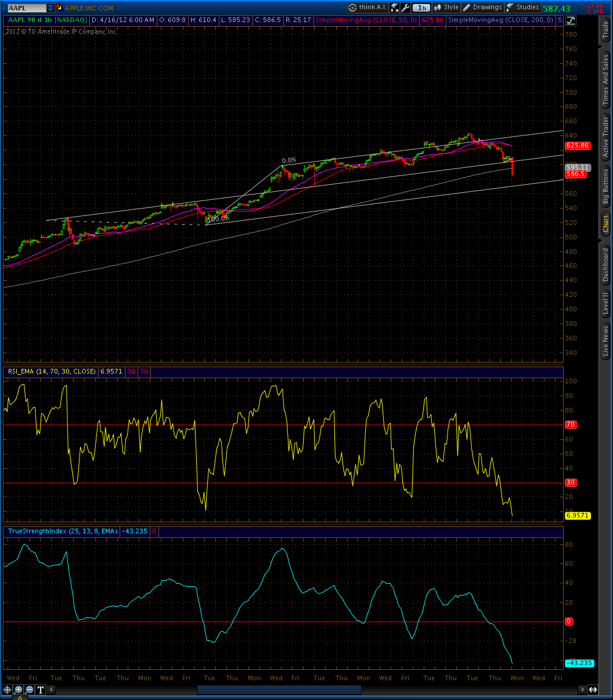The width and height of the screenshot is (613, 700).
Task: Click the 0.0% Fibonacci label on chart
Action: pyautogui.click(x=289, y=160)
